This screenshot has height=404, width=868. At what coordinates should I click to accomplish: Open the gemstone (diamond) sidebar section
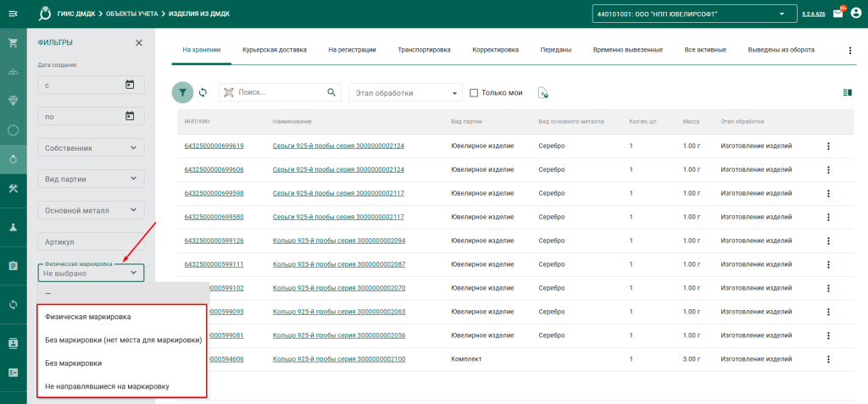point(14,100)
